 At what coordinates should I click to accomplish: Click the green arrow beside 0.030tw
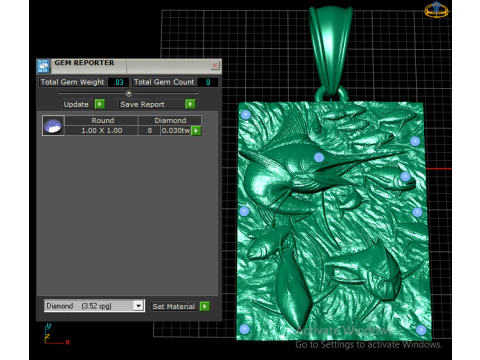click(x=196, y=131)
